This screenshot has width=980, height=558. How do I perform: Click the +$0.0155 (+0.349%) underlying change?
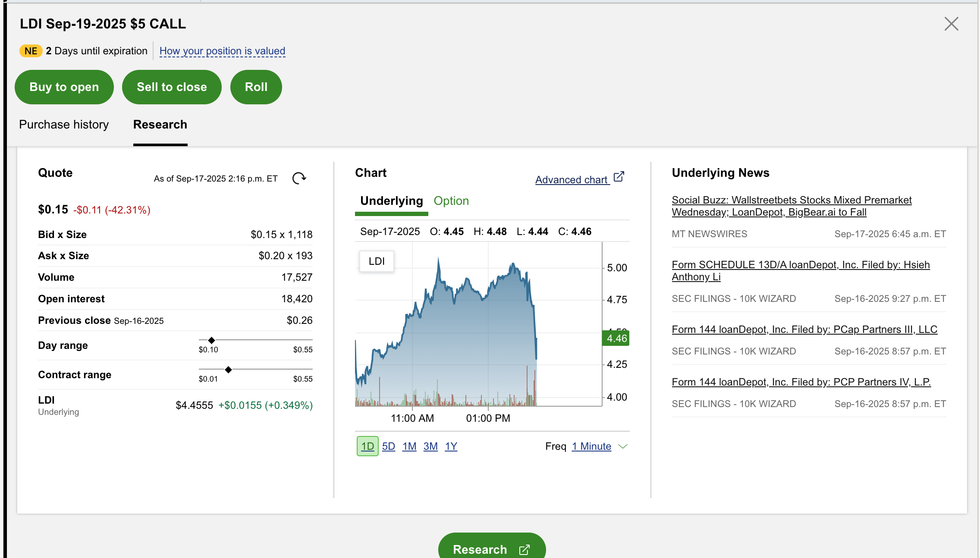point(266,405)
